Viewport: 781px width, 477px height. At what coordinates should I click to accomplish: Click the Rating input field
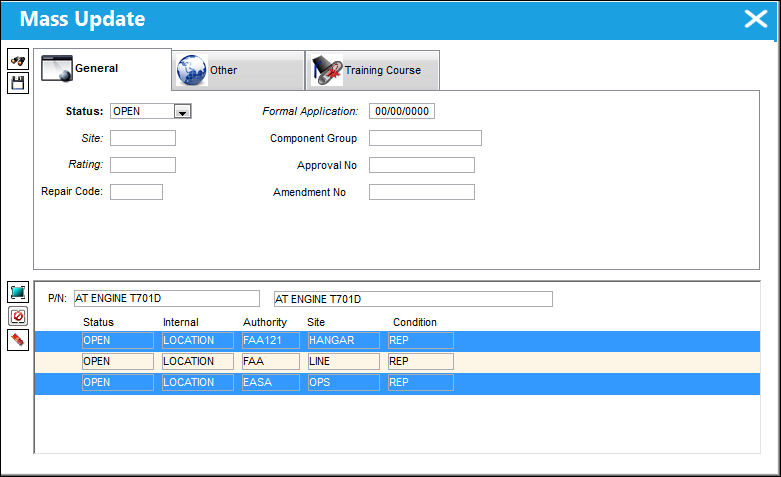pos(143,165)
